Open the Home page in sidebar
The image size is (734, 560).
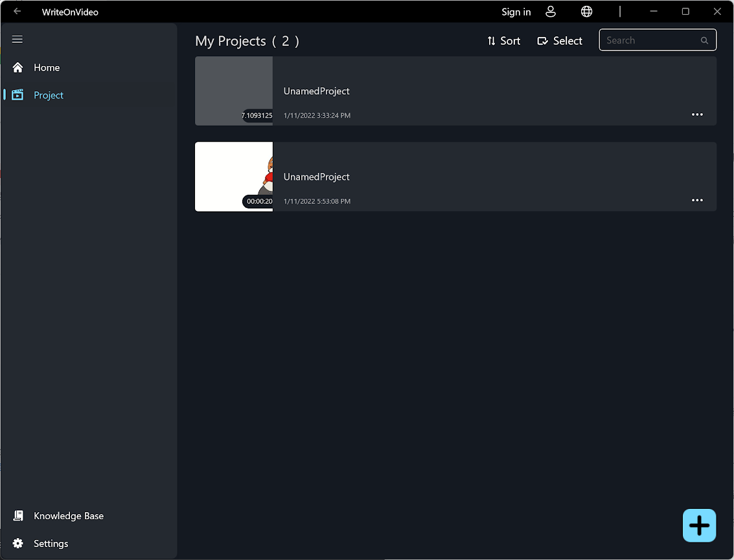point(89,68)
